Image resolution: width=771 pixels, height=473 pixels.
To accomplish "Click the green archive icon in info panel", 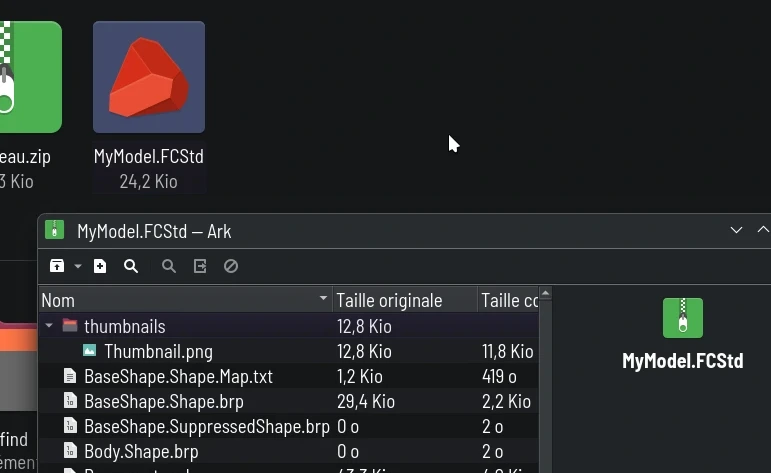I will click(x=683, y=318).
